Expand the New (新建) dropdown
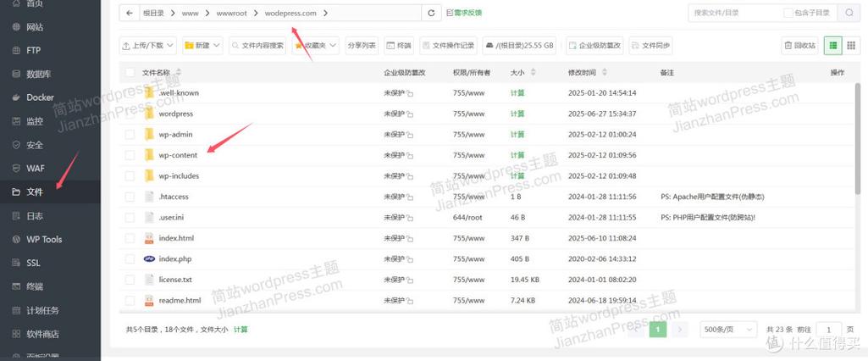Screen dimensions: 868x361 [202, 45]
